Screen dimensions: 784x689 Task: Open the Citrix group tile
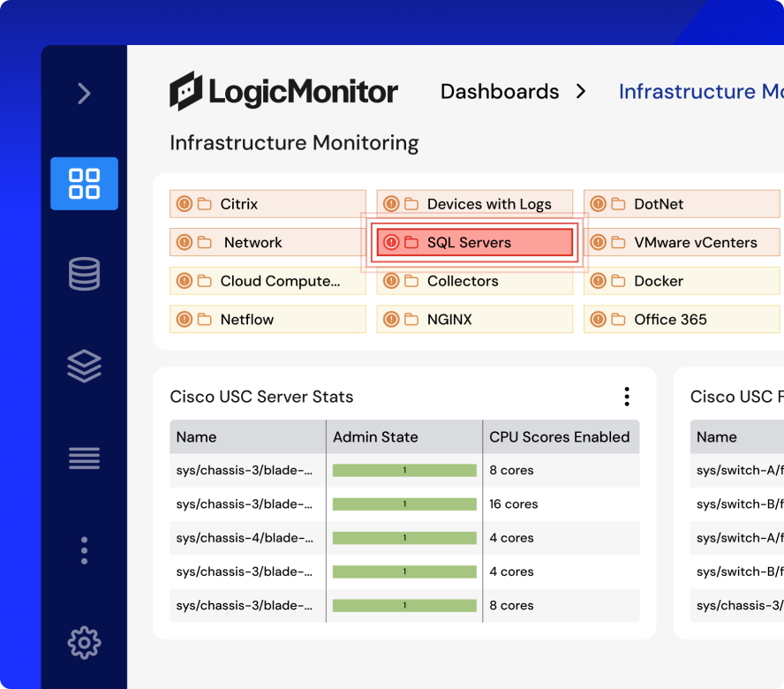pyautogui.click(x=268, y=204)
